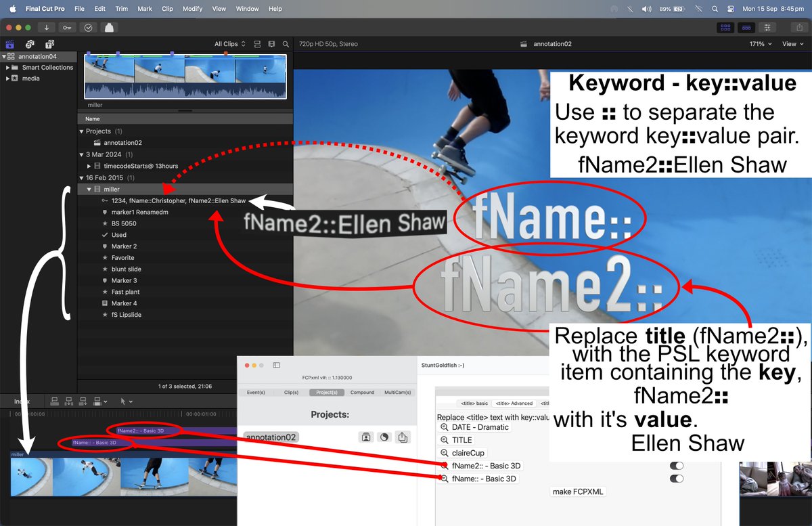Open browser search magnifier icon

pyautogui.click(x=286, y=44)
